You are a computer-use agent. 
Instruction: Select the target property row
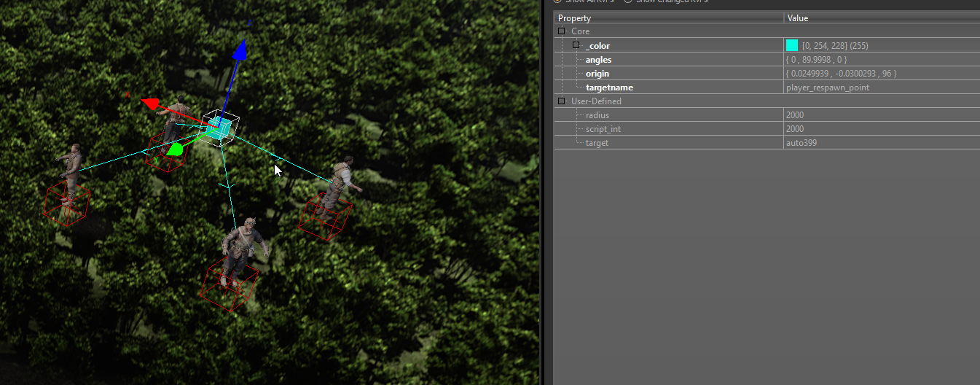click(x=767, y=142)
